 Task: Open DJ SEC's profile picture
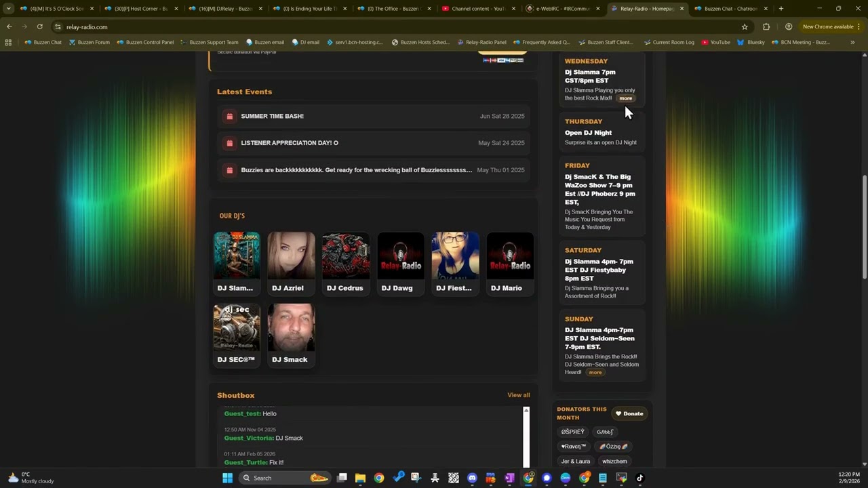(237, 327)
